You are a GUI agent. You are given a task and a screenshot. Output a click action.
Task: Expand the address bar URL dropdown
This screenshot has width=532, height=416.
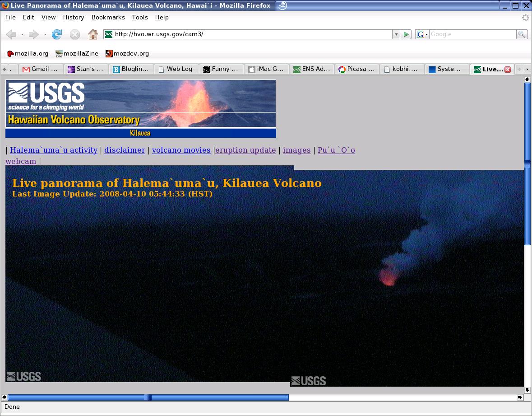pyautogui.click(x=396, y=34)
